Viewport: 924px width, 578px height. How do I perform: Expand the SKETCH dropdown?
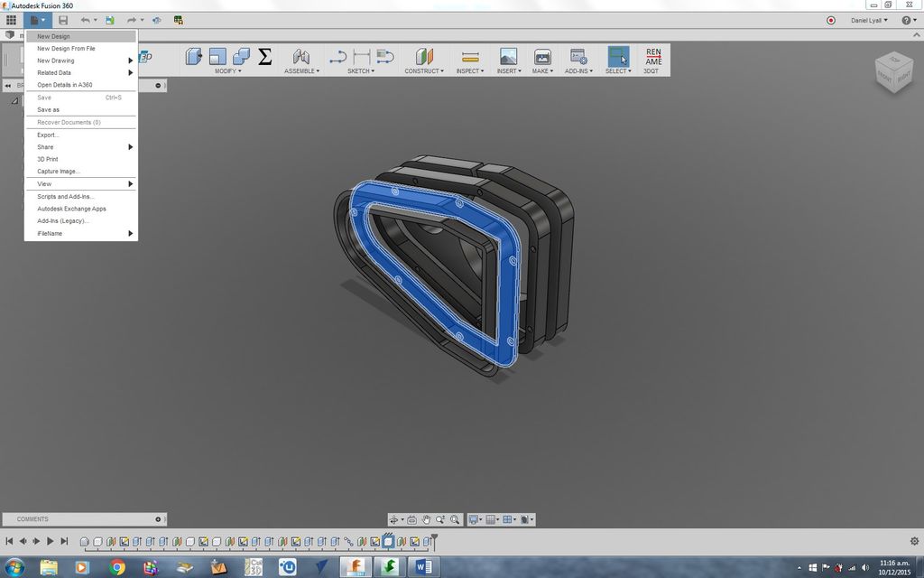coord(359,70)
